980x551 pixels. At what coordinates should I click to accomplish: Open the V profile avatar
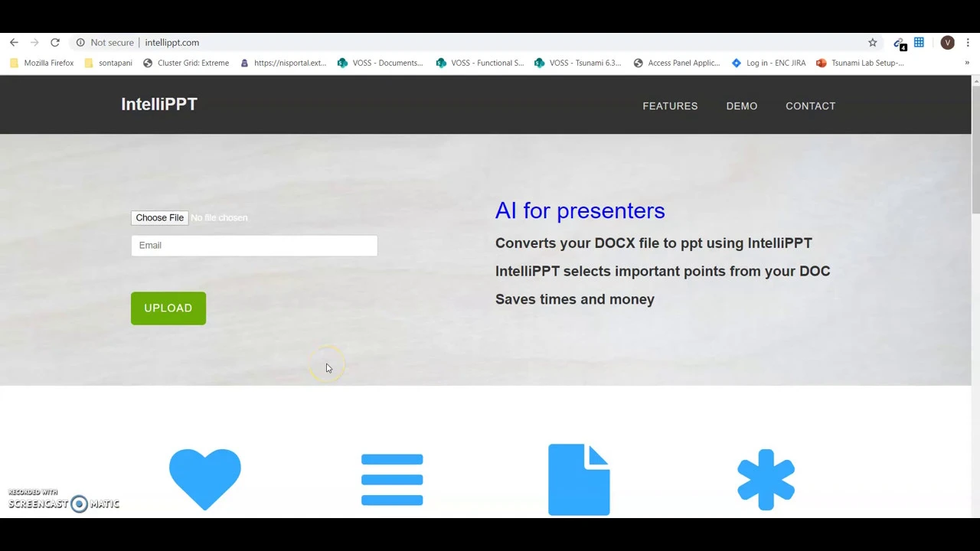tap(948, 43)
